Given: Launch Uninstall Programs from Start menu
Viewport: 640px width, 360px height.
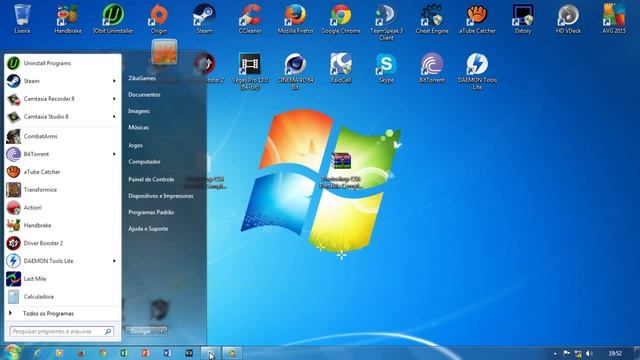Looking at the screenshot, I should click(62, 63).
